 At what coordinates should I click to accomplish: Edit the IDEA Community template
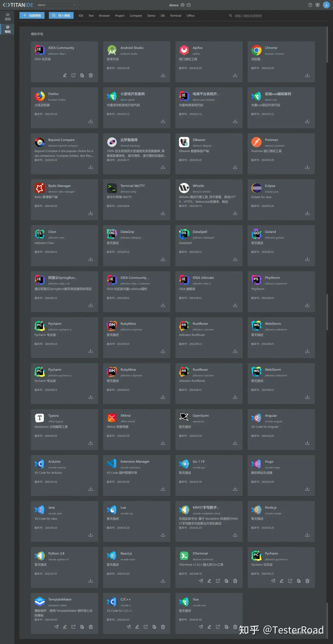pyautogui.click(x=65, y=75)
